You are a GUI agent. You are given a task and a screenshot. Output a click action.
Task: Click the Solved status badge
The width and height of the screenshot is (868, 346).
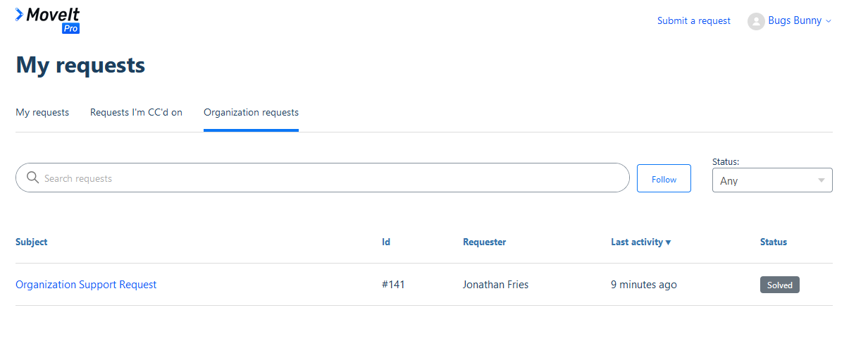(779, 285)
